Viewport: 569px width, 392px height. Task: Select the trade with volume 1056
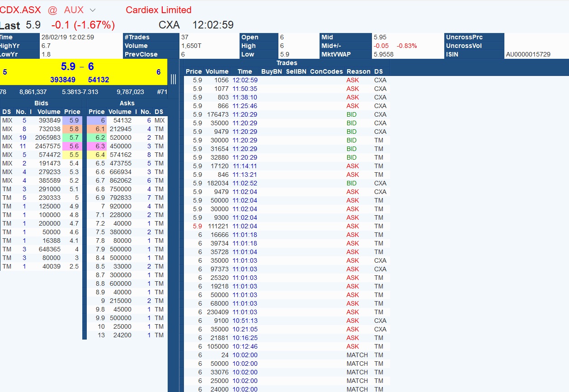point(287,80)
